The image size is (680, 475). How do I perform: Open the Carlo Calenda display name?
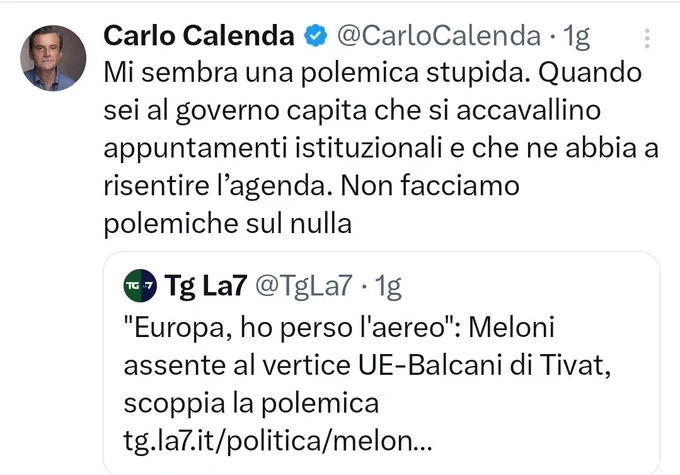(199, 36)
